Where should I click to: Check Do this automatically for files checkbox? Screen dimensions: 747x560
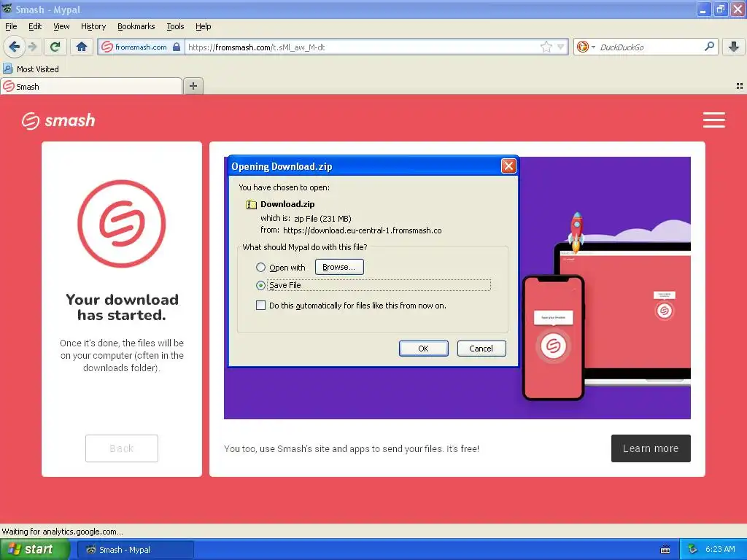point(260,306)
